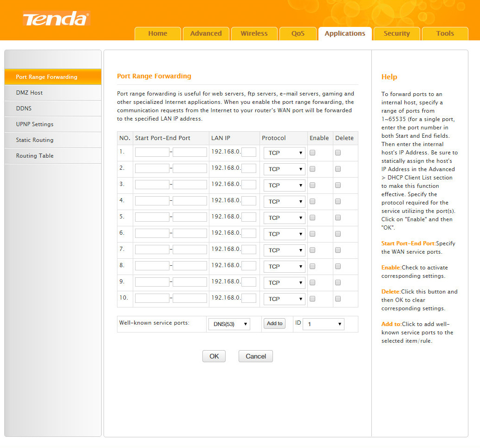This screenshot has width=480, height=448.
Task: Click 'Well-known service ports:' label
Action: pyautogui.click(x=154, y=323)
